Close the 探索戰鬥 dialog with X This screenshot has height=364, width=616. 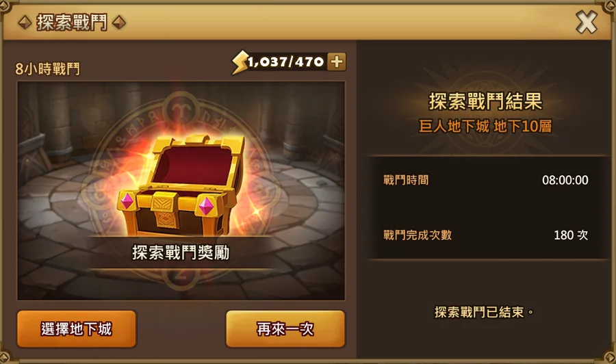coord(586,23)
